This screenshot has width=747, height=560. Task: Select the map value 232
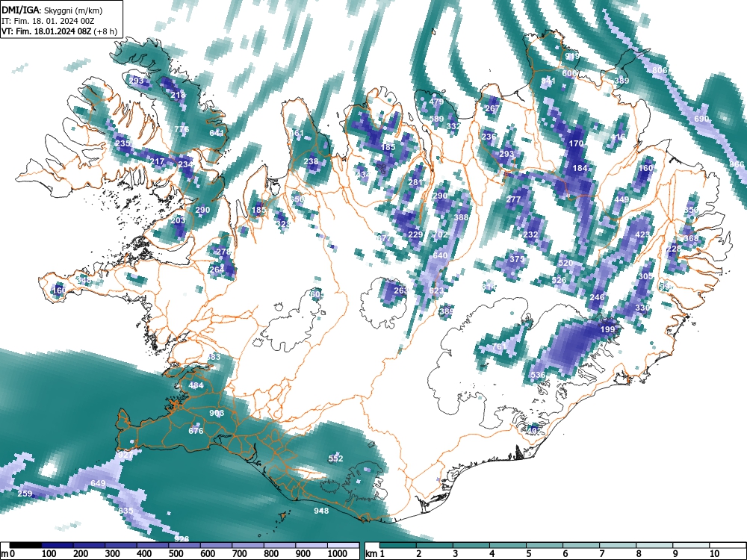click(530, 234)
